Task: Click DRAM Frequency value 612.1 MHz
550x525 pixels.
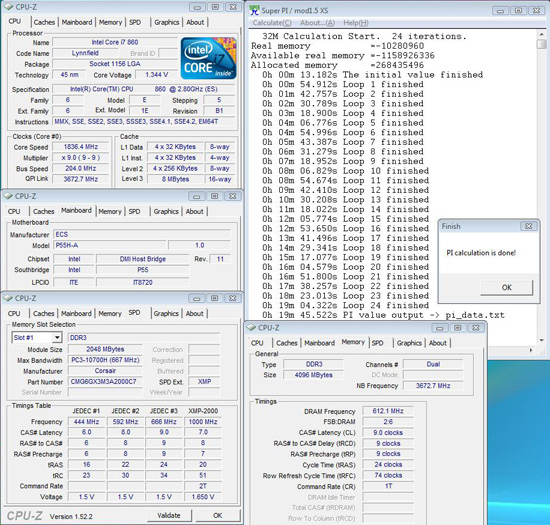Action: pyautogui.click(x=388, y=411)
